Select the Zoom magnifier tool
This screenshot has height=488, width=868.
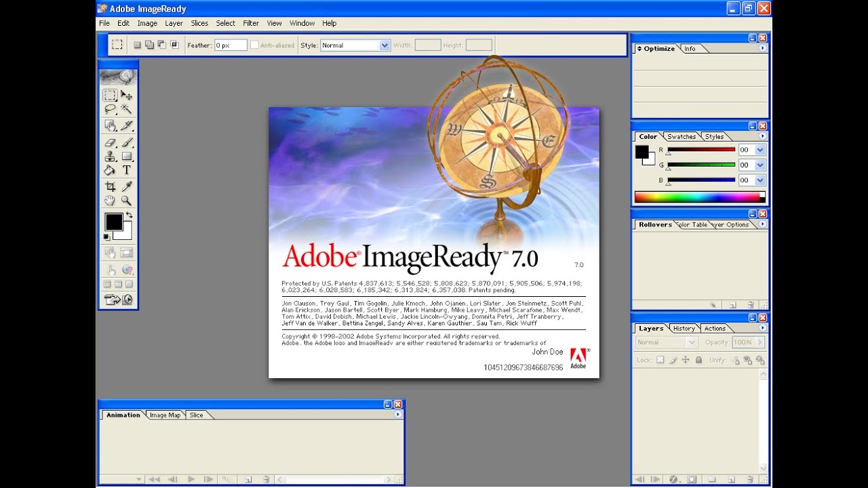point(127,201)
